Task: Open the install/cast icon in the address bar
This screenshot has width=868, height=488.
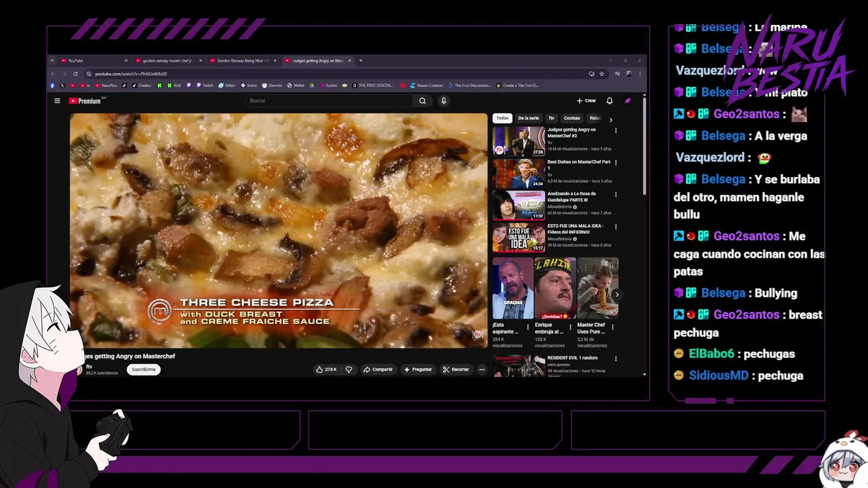Action: click(x=591, y=74)
